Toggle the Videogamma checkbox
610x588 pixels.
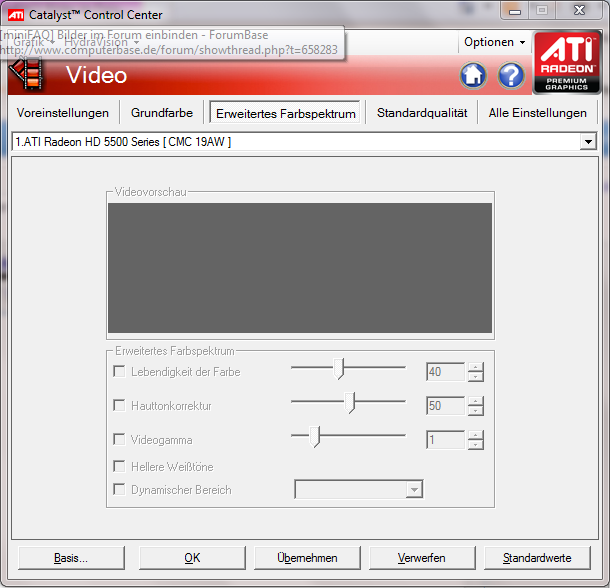coord(119,439)
